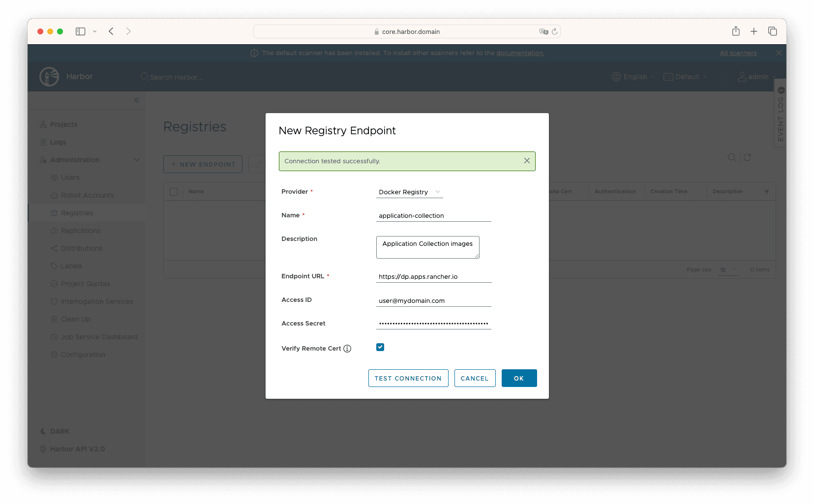Viewport: 814px width, 504px height.
Task: Open the Job Service Dashboard
Action: [99, 336]
